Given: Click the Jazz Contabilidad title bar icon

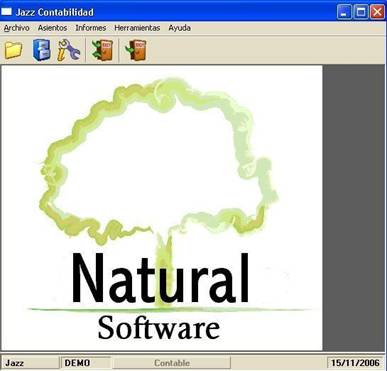Looking at the screenshot, I should 6,12.
